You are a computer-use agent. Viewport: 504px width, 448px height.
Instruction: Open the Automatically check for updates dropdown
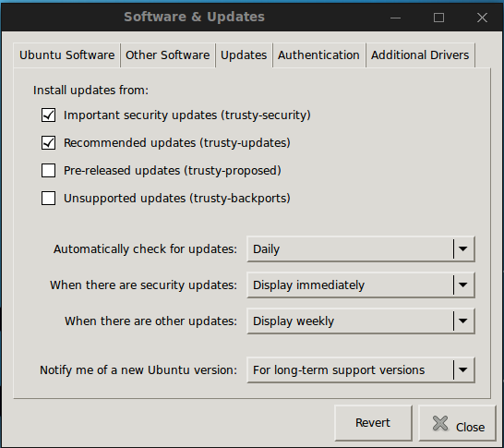click(x=361, y=248)
